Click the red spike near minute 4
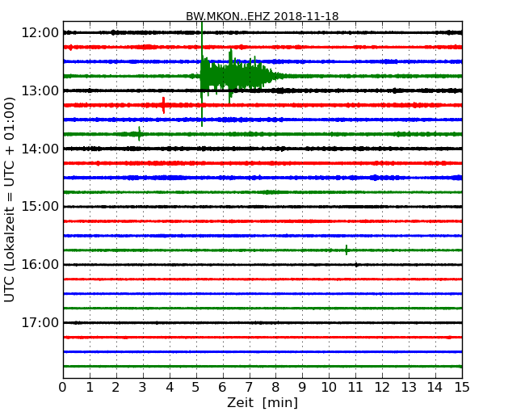This screenshot has width=525, height=420. point(163,105)
